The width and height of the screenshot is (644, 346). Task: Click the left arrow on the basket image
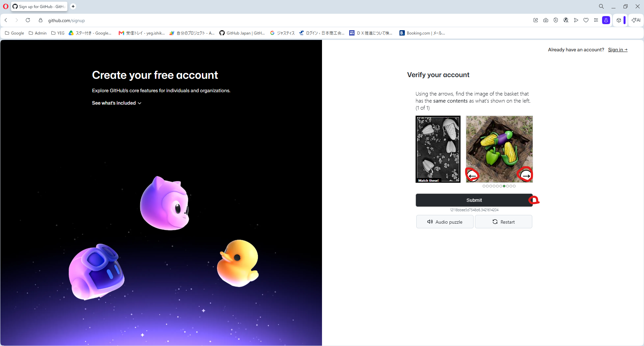473,176
